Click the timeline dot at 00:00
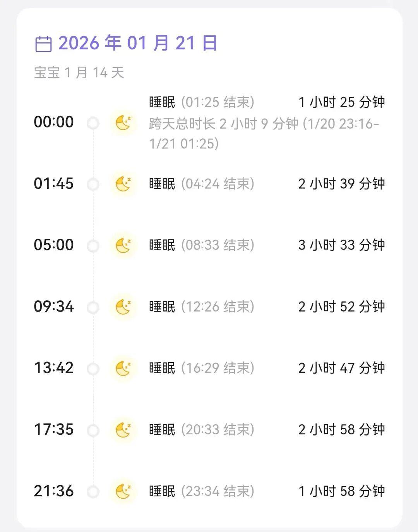Screen dimensions: 418x532 click(93, 123)
